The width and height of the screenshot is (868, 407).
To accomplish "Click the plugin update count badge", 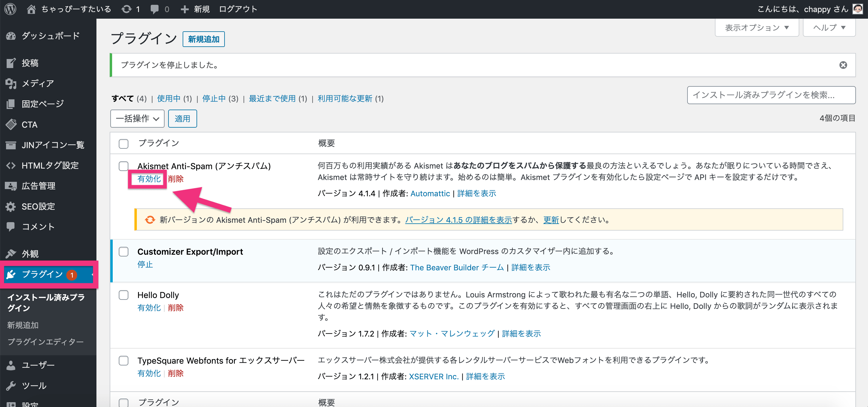I will click(x=72, y=275).
